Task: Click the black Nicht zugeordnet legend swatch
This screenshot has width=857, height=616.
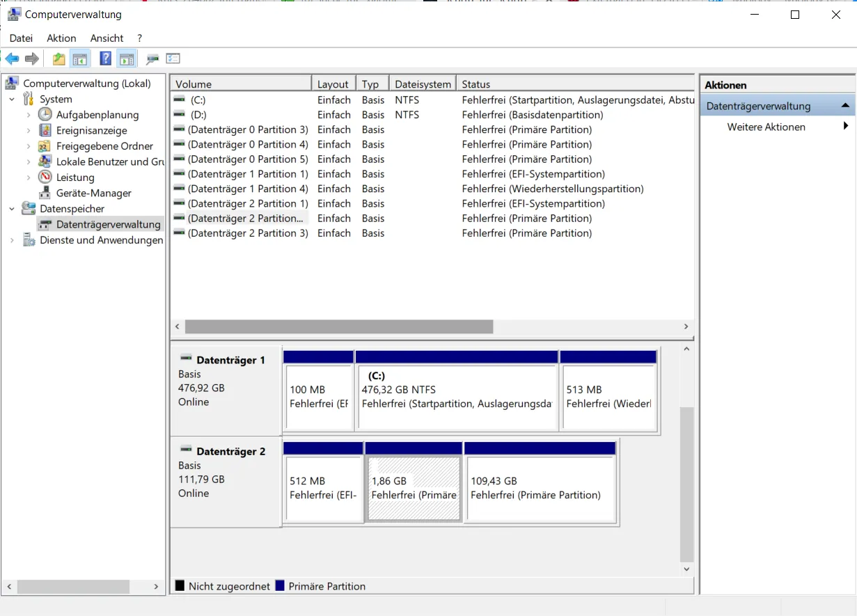Action: (180, 585)
